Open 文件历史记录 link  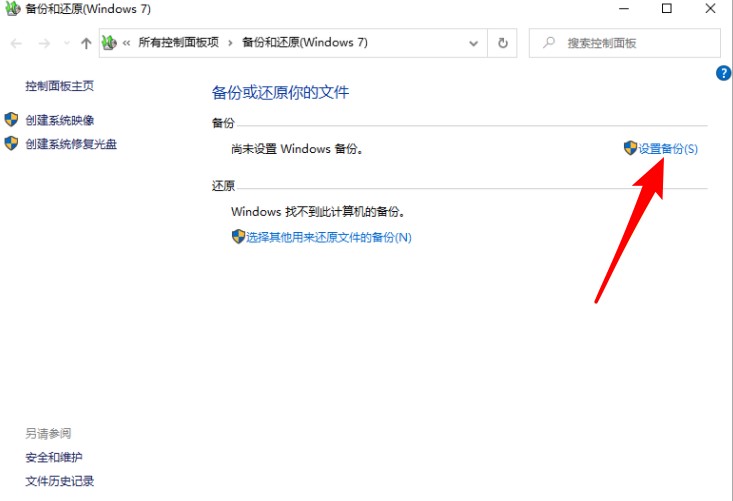59,481
